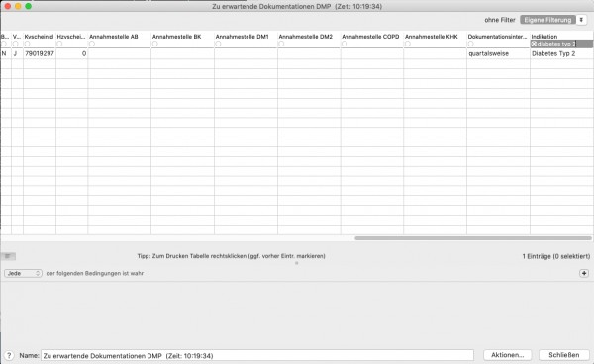Toggle the small panel button at left
594x364 pixels.
8,256
